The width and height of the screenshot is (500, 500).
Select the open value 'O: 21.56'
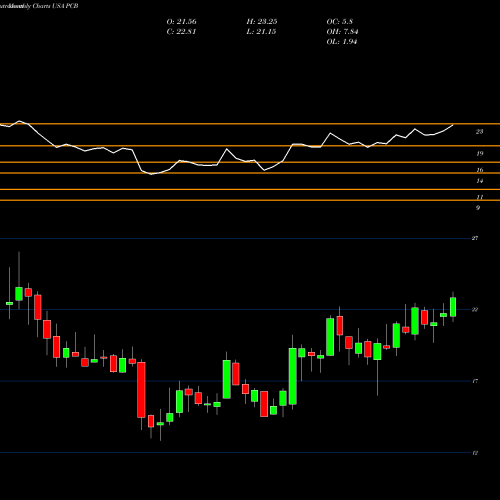[181, 22]
